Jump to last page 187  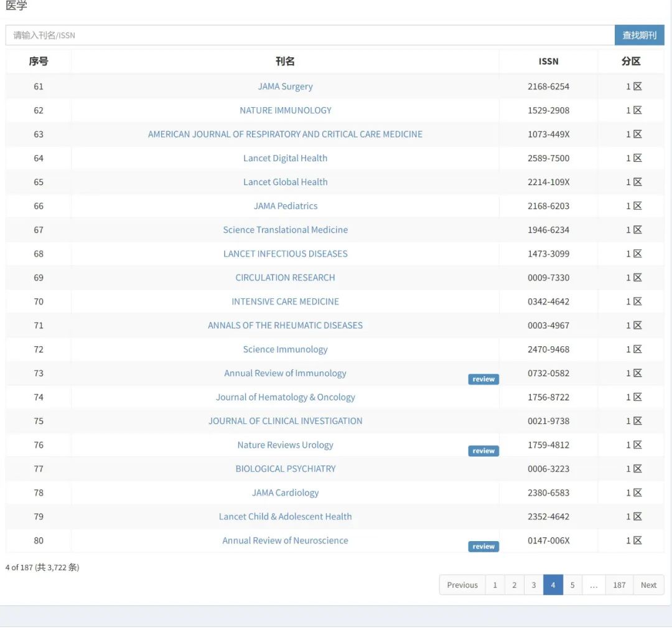[x=619, y=585]
